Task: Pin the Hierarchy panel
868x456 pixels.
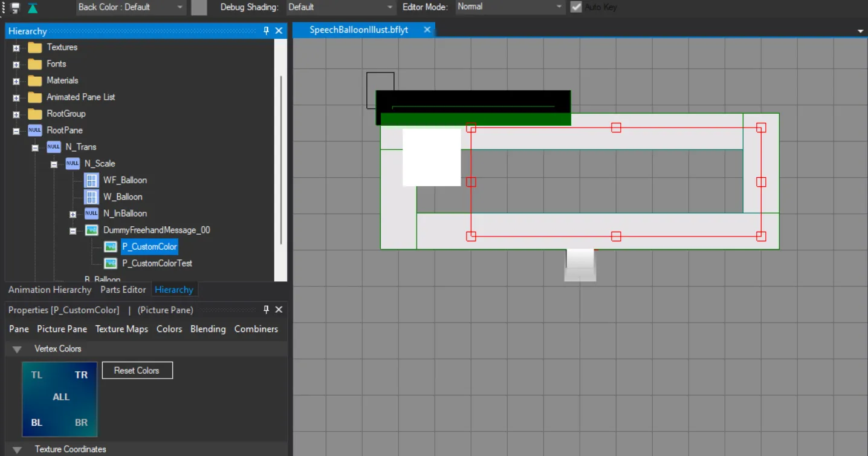Action: click(x=266, y=31)
